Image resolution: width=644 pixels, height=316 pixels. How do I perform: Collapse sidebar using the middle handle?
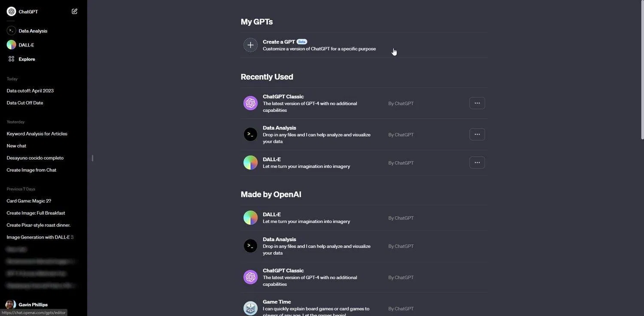pyautogui.click(x=92, y=158)
